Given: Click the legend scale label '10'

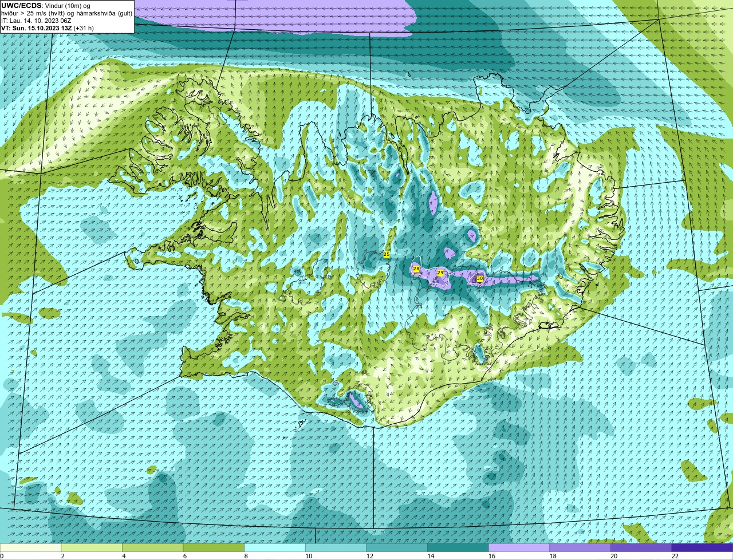Looking at the screenshot, I should click(x=309, y=555).
